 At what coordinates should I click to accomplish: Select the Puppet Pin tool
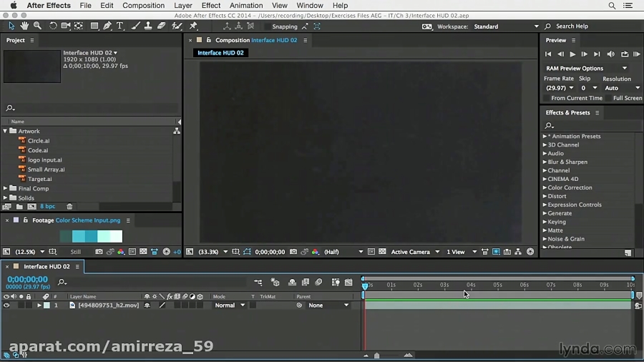[193, 26]
